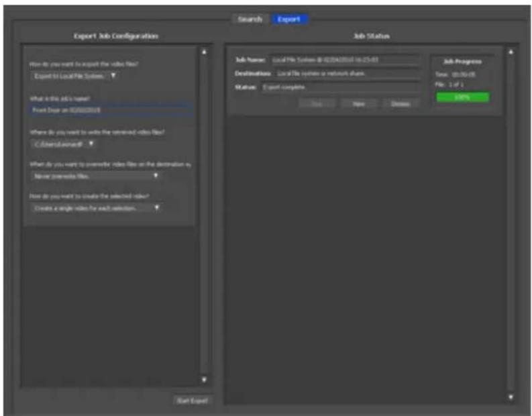Click the Start Export button

pyautogui.click(x=193, y=401)
